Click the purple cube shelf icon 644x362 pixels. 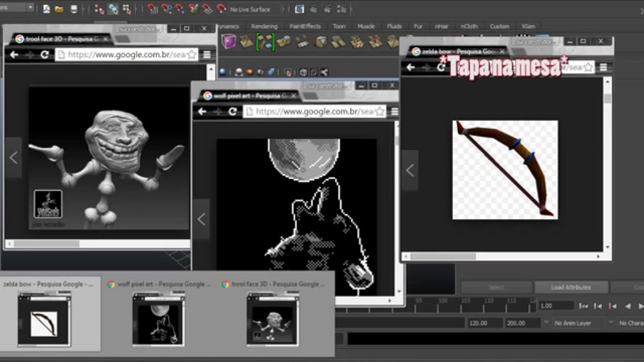[229, 41]
